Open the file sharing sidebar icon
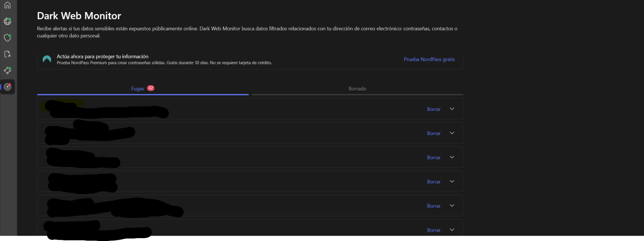This screenshot has height=241, width=644. [x=7, y=54]
